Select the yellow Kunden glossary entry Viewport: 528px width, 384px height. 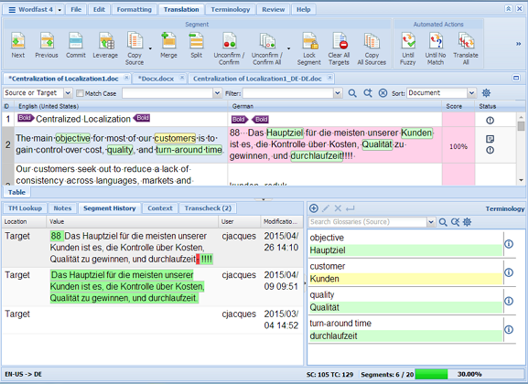click(x=405, y=279)
